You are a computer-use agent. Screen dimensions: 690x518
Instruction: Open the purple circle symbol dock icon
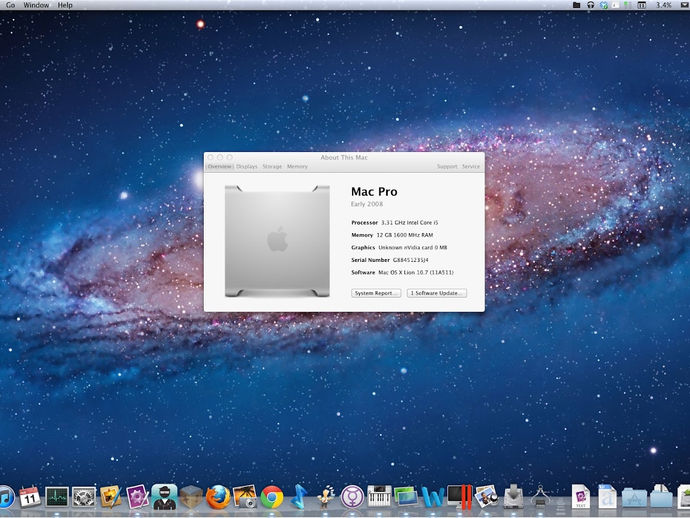point(352,497)
